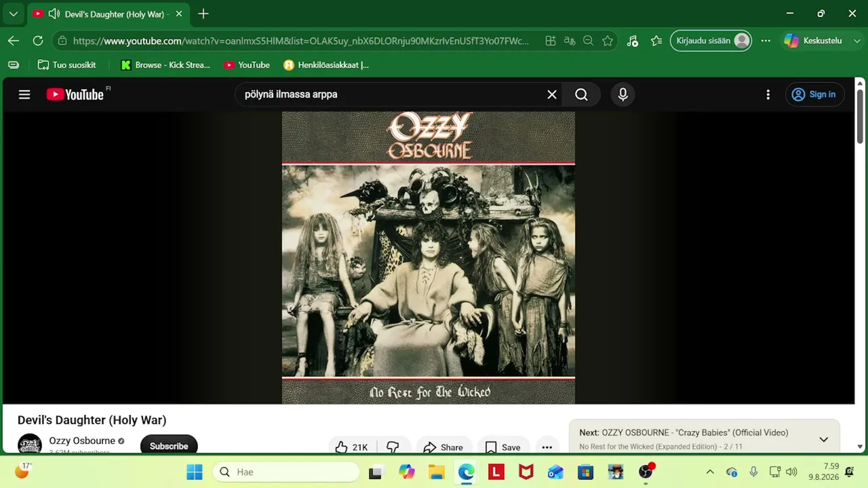Open Task View from the taskbar
Viewport: 868px width, 488px height.
[x=375, y=472]
